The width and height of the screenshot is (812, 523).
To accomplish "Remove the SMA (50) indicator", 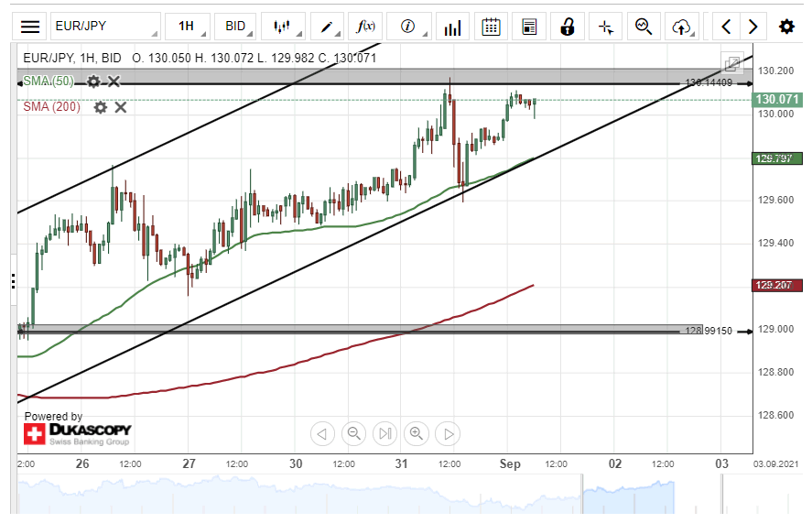I will click(x=114, y=82).
